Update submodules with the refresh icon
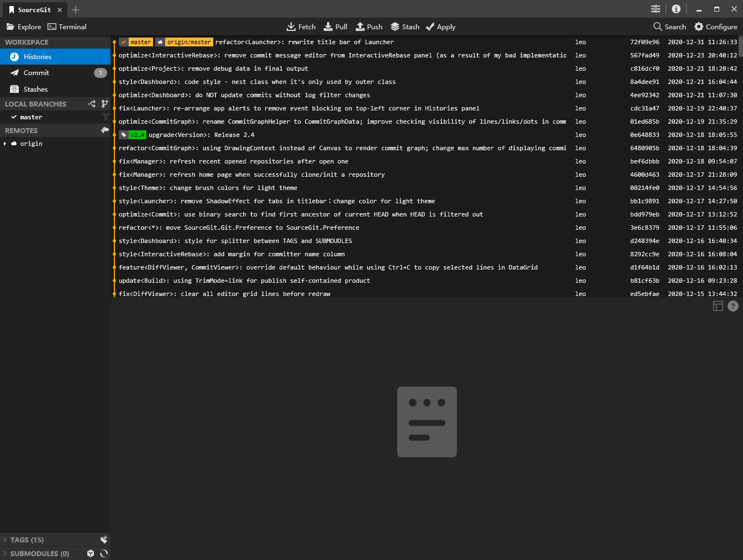Image resolution: width=743 pixels, height=560 pixels. tap(103, 553)
